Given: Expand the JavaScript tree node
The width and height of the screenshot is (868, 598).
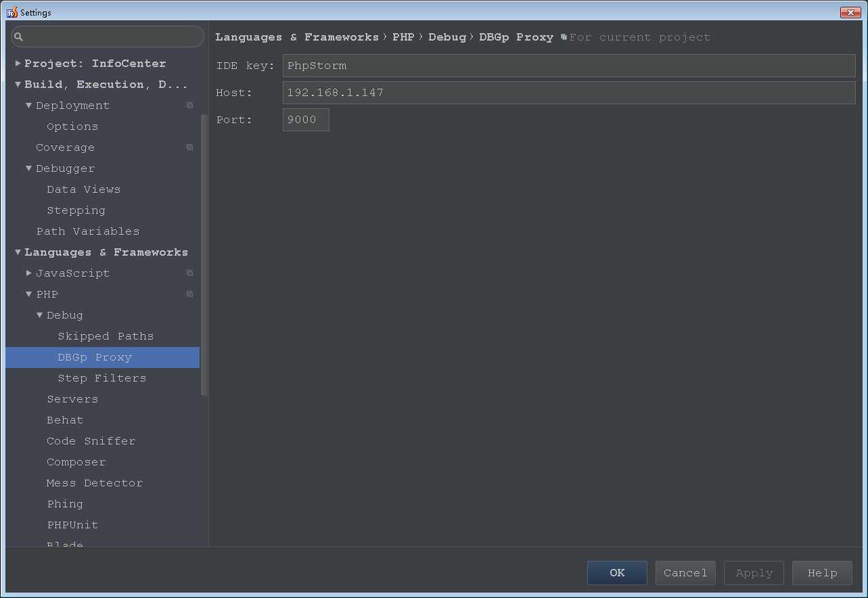Looking at the screenshot, I should click(x=28, y=273).
